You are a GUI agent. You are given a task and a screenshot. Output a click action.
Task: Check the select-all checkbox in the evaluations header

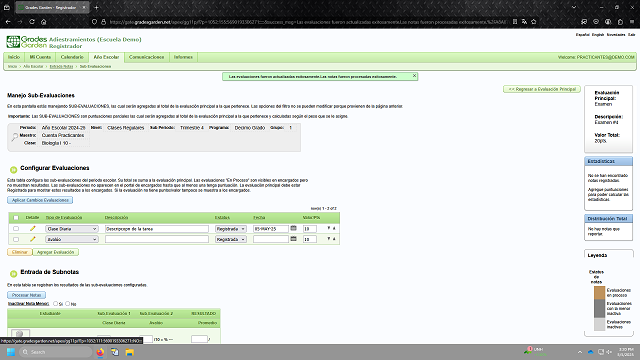pyautogui.click(x=16, y=218)
